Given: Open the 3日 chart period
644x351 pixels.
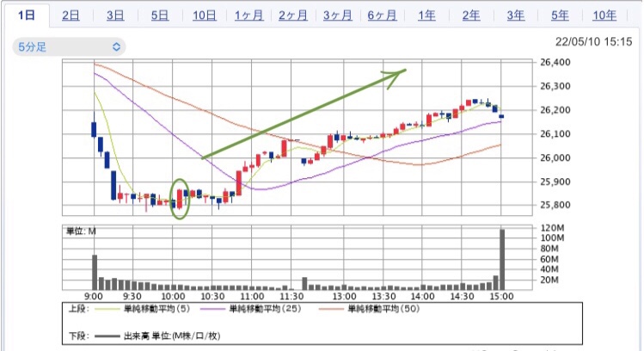Looking at the screenshot, I should point(115,15).
